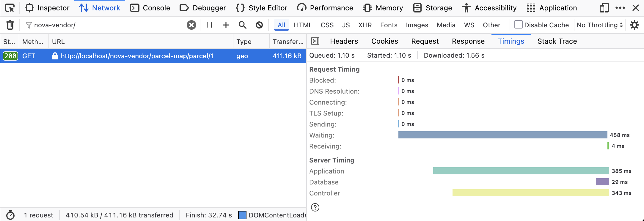Collapse the request details pane
Image resolution: width=644 pixels, height=221 pixels.
(315, 41)
